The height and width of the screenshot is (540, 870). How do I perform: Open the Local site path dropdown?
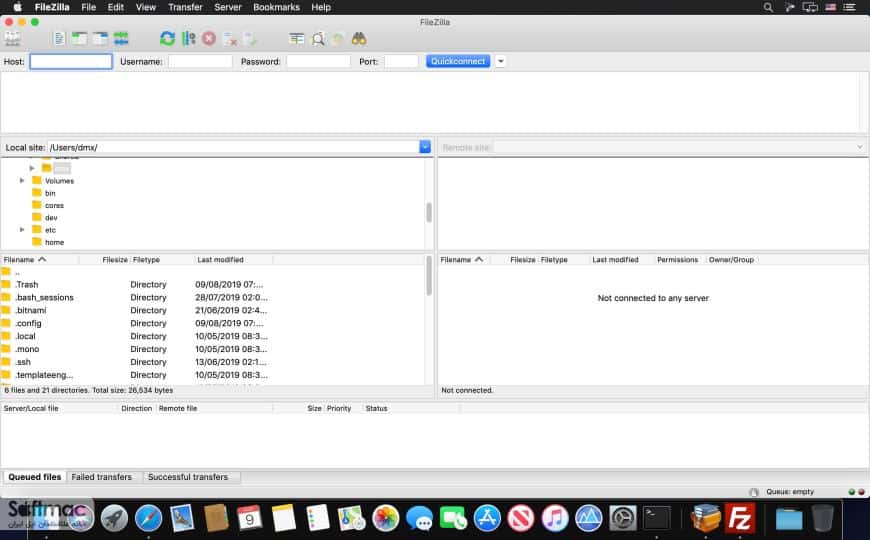point(425,147)
